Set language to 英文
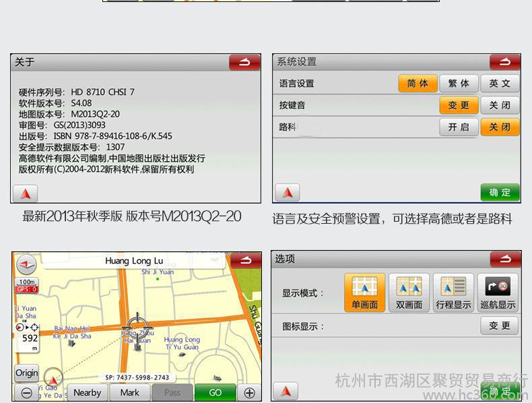This screenshot has height=403, width=532. tap(500, 84)
